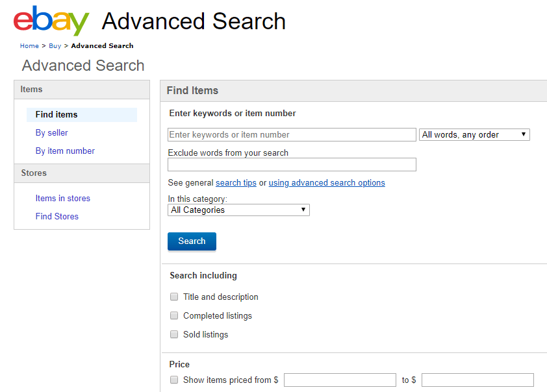The height and width of the screenshot is (392, 547).
Task: Click the blue Search button
Action: (192, 241)
